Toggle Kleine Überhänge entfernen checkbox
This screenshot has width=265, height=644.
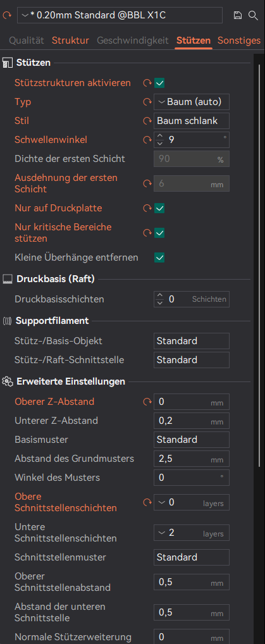click(x=159, y=258)
